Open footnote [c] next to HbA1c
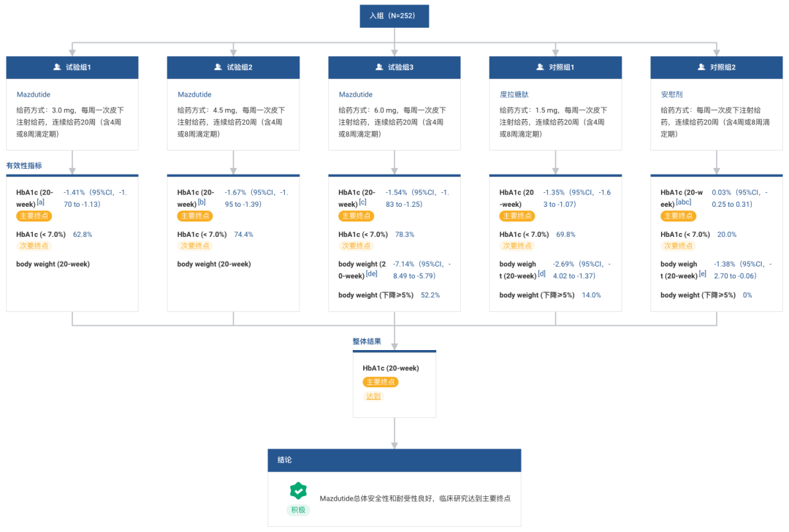 [x=363, y=202]
